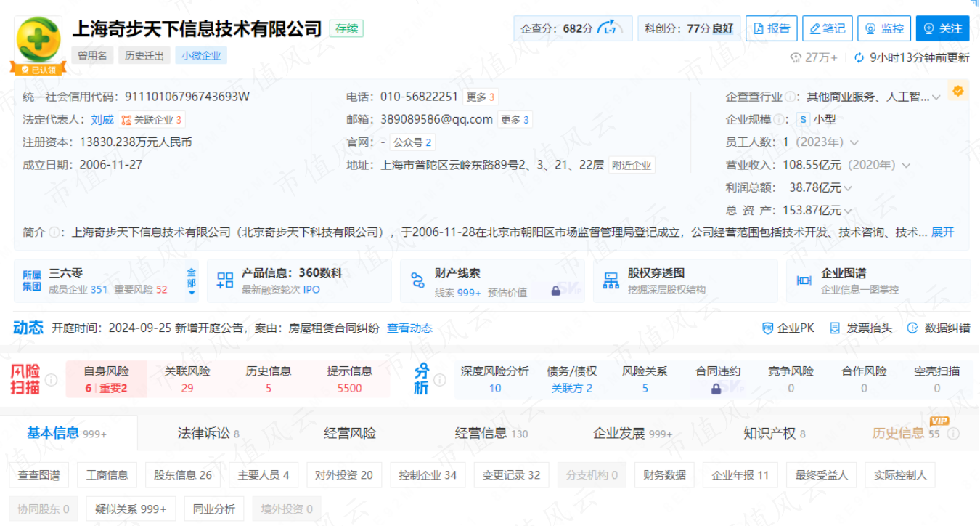The height and width of the screenshot is (526, 980).
Task: Click the 360 company logo thumbnail
Action: [38, 41]
